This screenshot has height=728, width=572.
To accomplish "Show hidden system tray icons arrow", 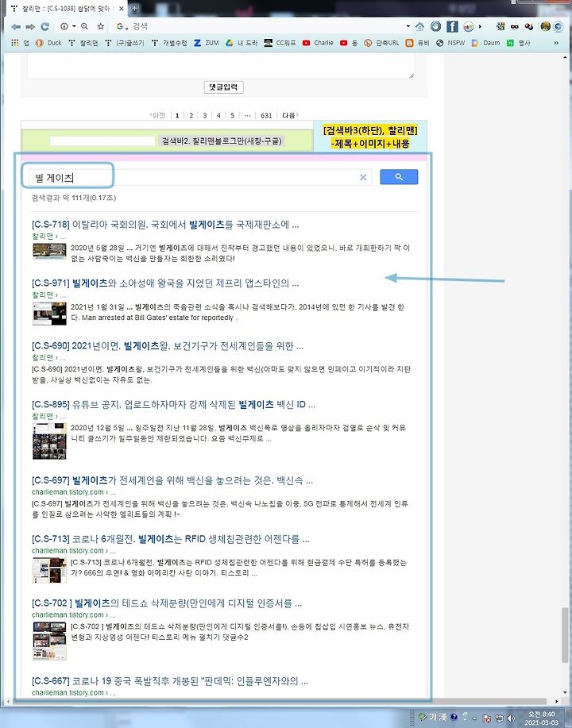I will pyautogui.click(x=475, y=718).
